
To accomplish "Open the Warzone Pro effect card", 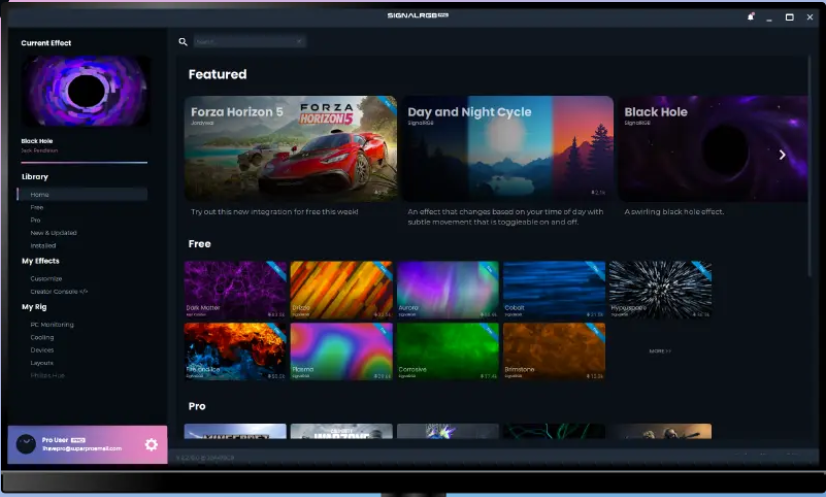I will click(341, 431).
